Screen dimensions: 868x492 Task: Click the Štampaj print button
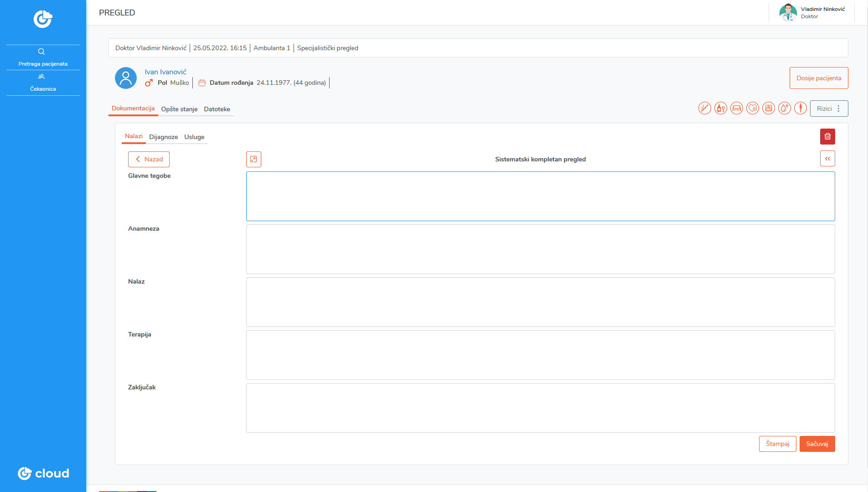777,444
